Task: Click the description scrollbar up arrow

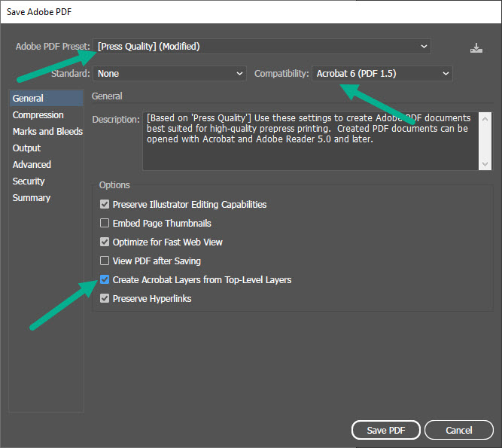Action: [485, 119]
